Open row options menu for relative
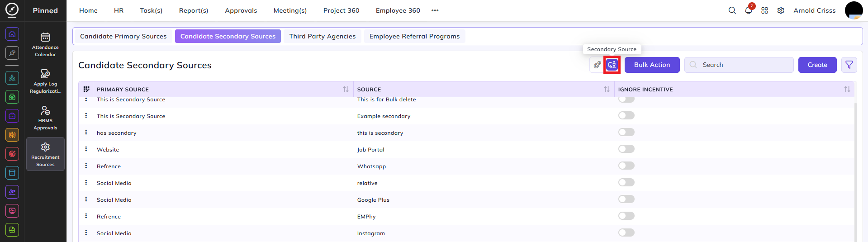 pyautogui.click(x=86, y=182)
